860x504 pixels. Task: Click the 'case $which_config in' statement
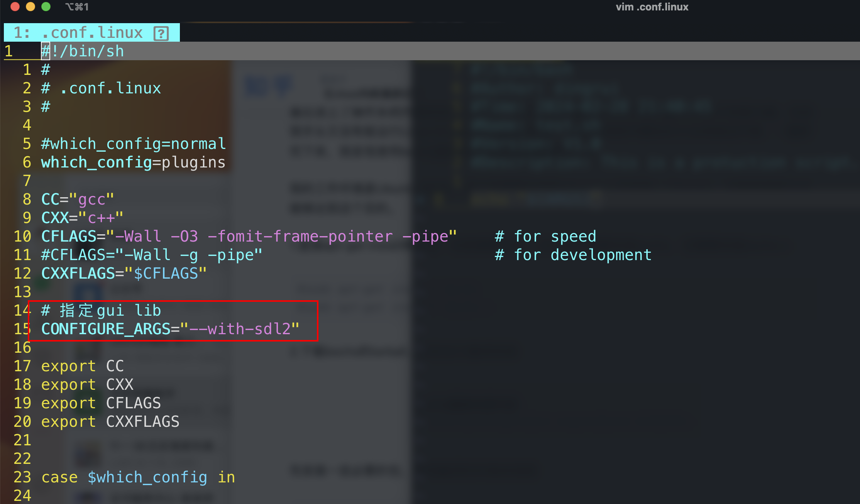point(138,477)
